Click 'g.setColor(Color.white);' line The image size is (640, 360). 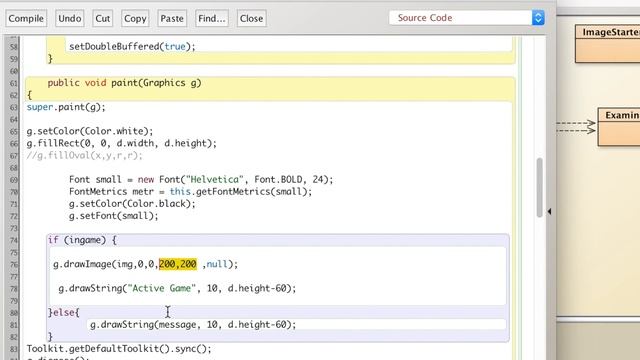click(90, 131)
